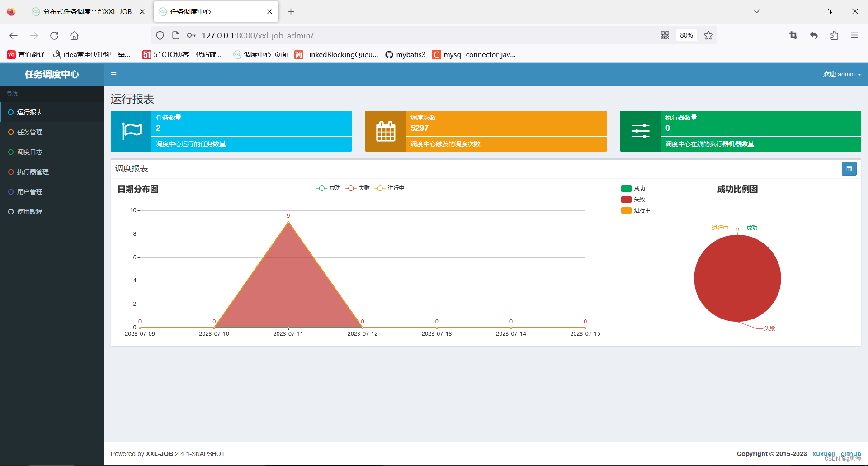
Task: Toggle 进行中 series in line chart legend
Action: [390, 188]
